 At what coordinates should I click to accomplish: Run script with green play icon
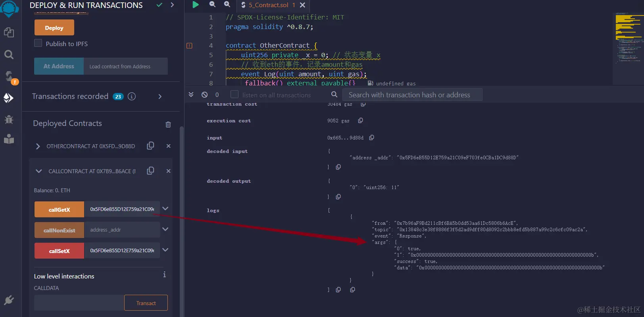point(196,4)
